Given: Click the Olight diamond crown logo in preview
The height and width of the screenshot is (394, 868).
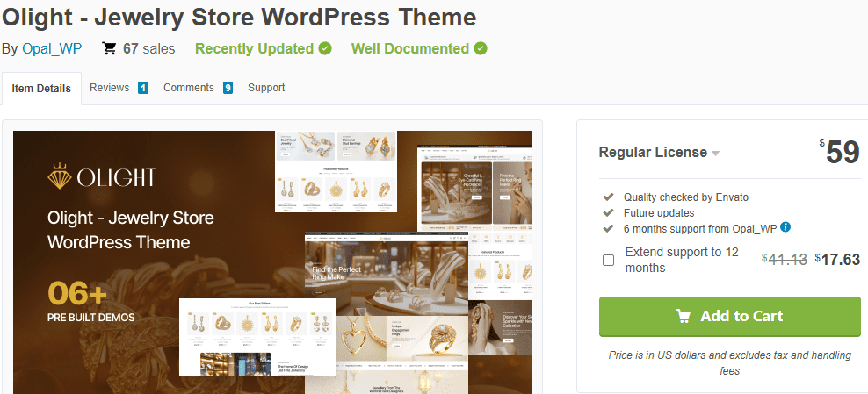Looking at the screenshot, I should click(60, 176).
